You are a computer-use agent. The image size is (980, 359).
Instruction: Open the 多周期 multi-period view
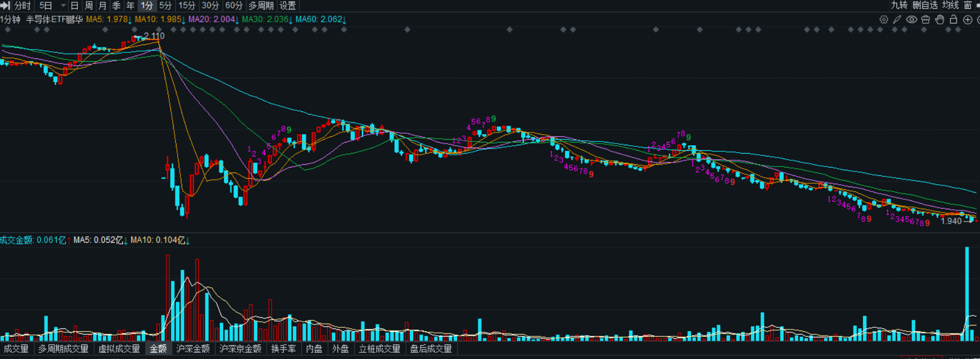261,6
